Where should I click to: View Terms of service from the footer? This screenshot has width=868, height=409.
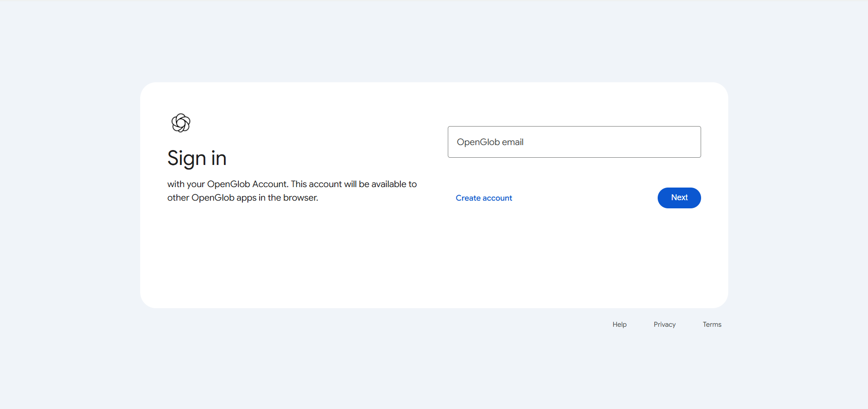pos(711,324)
